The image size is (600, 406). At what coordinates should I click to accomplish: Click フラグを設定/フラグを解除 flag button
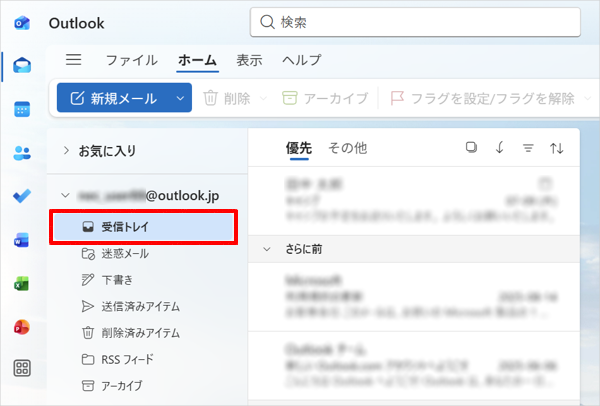(x=482, y=98)
